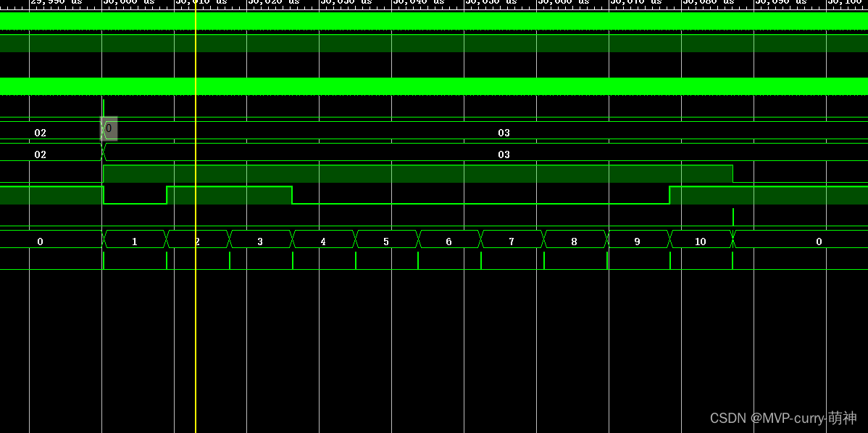Click the signal transition from 02 to 03
868x433 pixels.
click(103, 154)
